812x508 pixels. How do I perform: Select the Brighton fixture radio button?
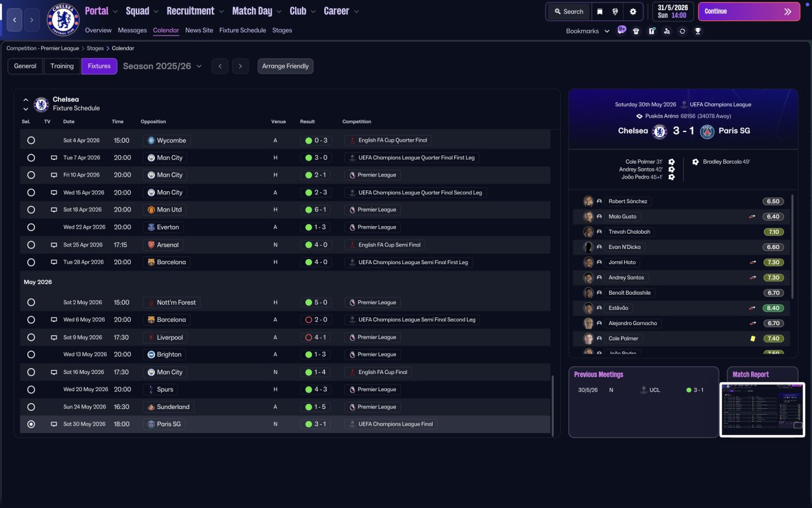coord(31,354)
